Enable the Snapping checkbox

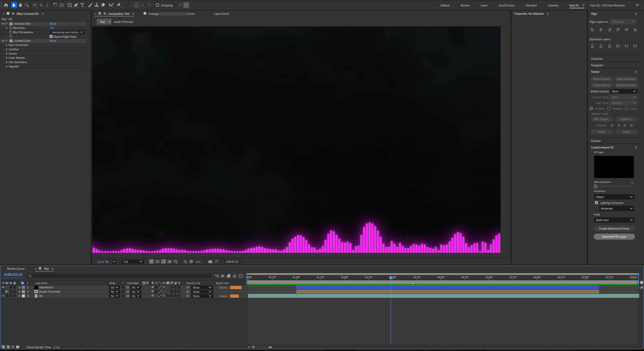[x=157, y=5]
